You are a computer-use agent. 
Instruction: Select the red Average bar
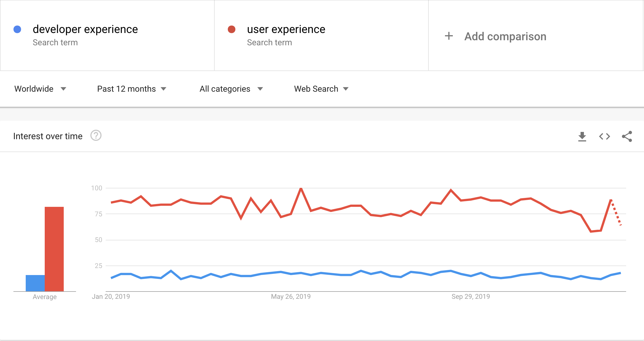point(54,249)
